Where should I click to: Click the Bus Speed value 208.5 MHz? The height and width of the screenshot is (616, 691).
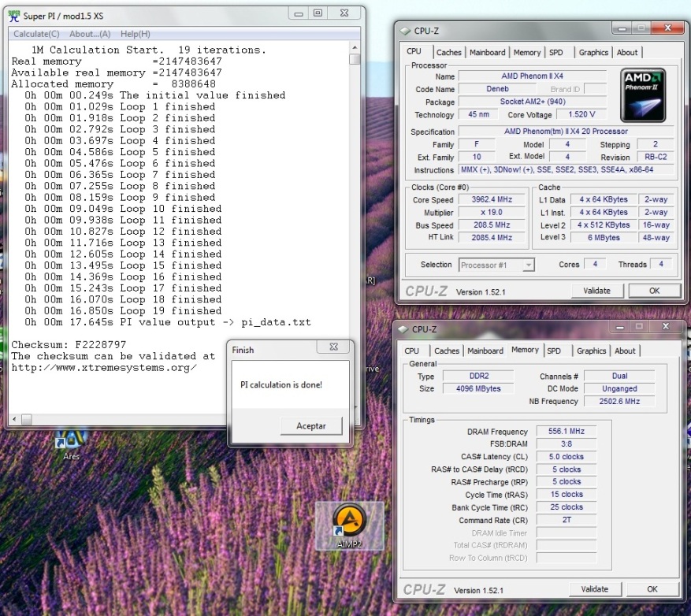tap(492, 225)
